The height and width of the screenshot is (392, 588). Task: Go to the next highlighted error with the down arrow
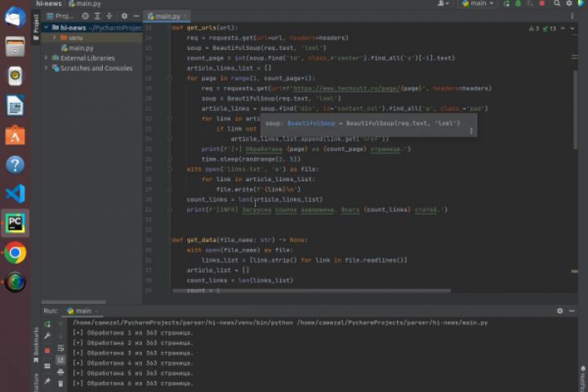tap(572, 29)
